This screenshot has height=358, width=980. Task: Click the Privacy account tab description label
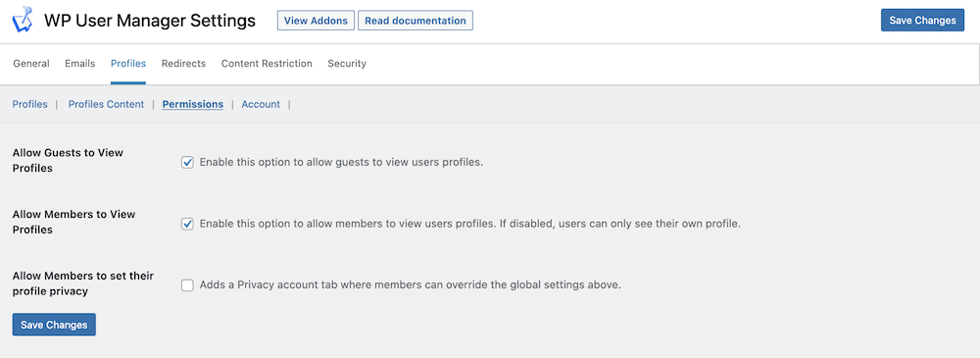411,284
